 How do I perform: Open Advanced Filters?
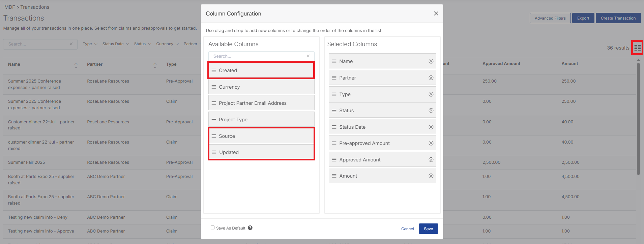click(550, 18)
